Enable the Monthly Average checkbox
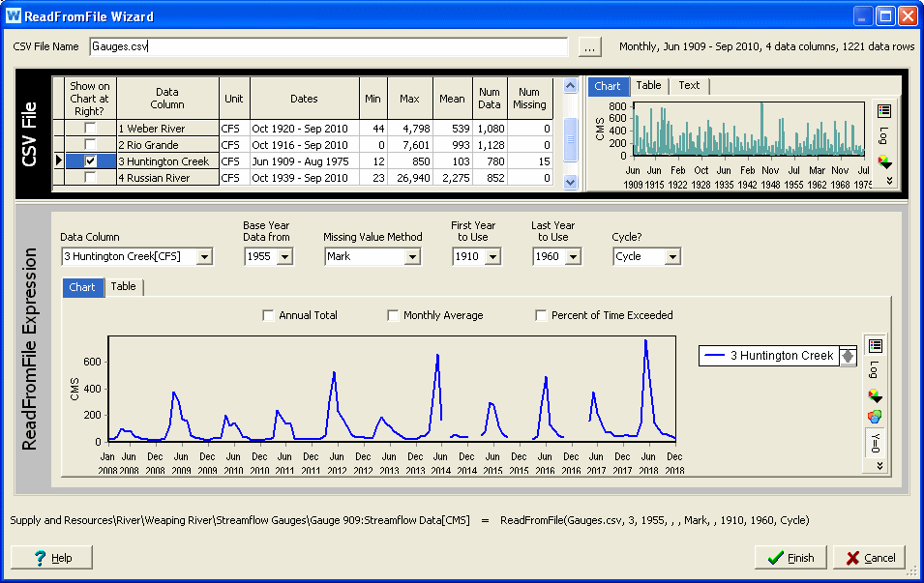This screenshot has width=924, height=583. pos(393,315)
